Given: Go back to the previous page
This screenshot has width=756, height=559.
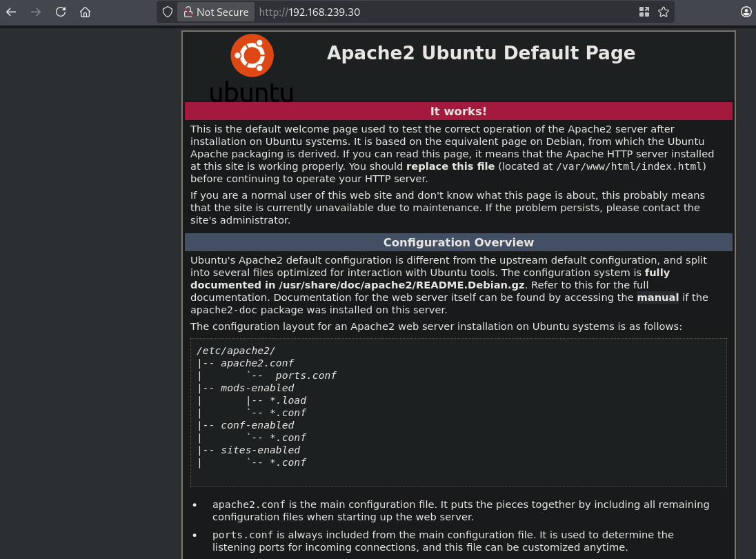Looking at the screenshot, I should point(11,12).
